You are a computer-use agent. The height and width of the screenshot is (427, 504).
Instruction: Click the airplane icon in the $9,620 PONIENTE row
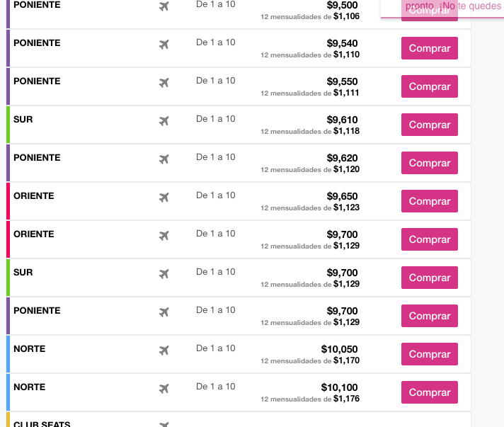click(x=164, y=159)
